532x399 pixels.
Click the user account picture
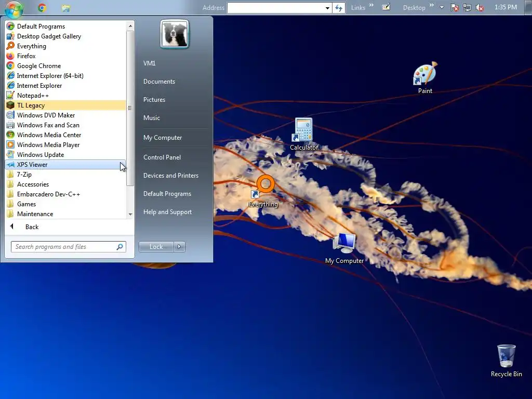click(175, 34)
